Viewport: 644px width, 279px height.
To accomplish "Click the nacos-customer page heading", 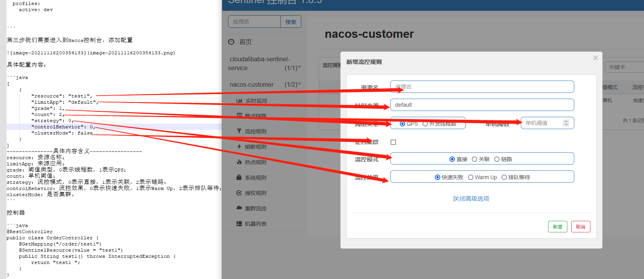I will [x=369, y=34].
